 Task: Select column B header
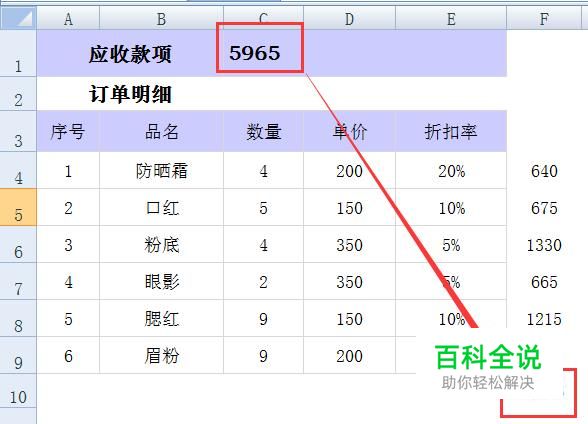click(161, 18)
